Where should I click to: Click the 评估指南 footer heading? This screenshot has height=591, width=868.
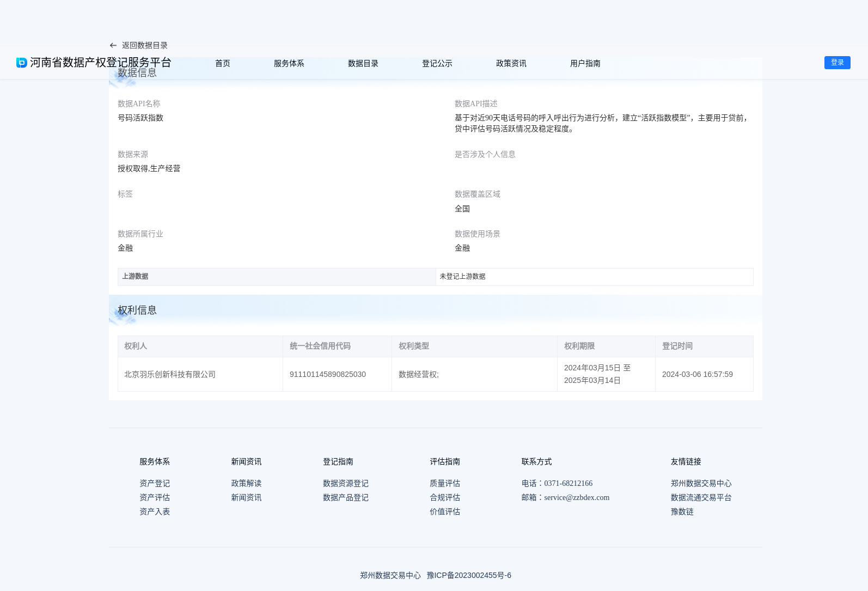click(445, 462)
